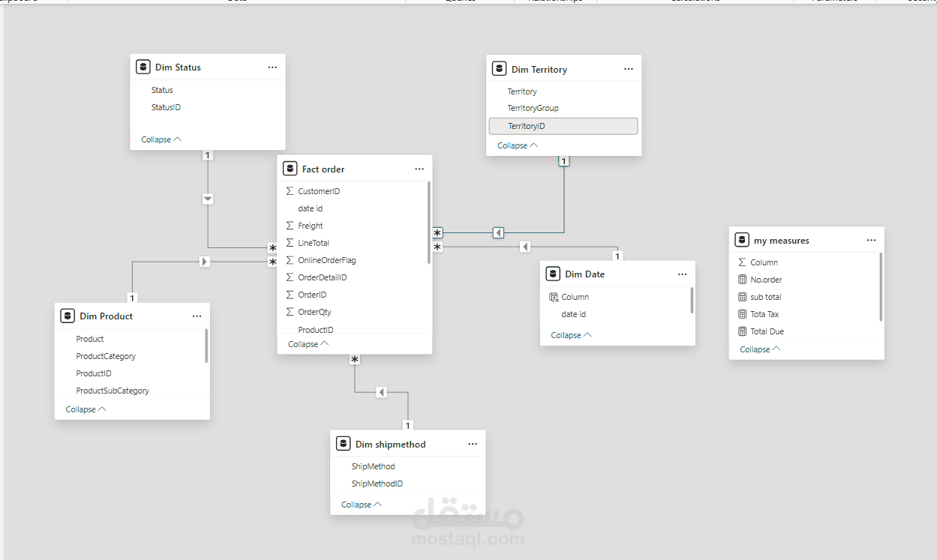The width and height of the screenshot is (937, 560).
Task: Click the Dim Product table scrollbar
Action: [x=206, y=346]
